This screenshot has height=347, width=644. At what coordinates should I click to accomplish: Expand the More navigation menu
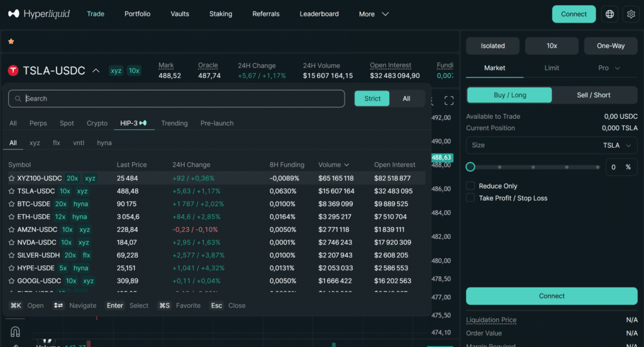(x=374, y=14)
